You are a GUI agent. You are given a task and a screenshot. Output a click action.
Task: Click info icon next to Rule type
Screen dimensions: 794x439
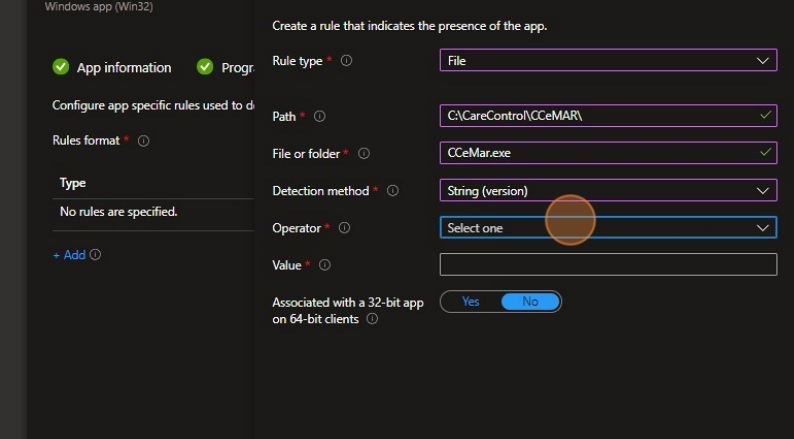[x=346, y=61]
